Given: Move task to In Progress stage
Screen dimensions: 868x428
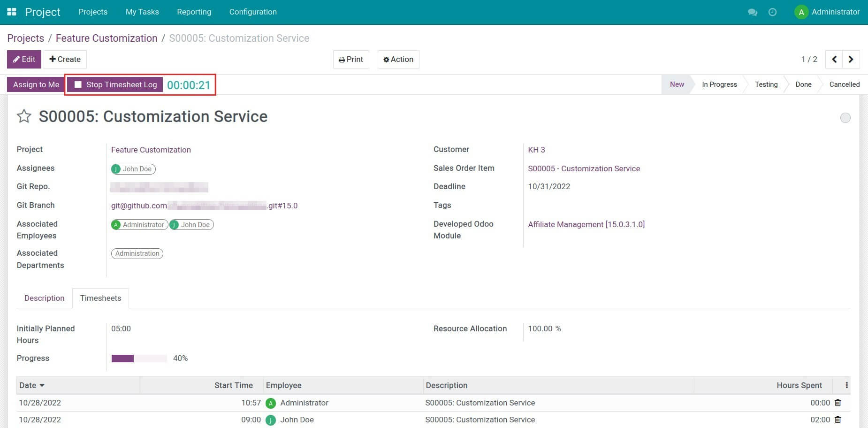Looking at the screenshot, I should pos(719,84).
